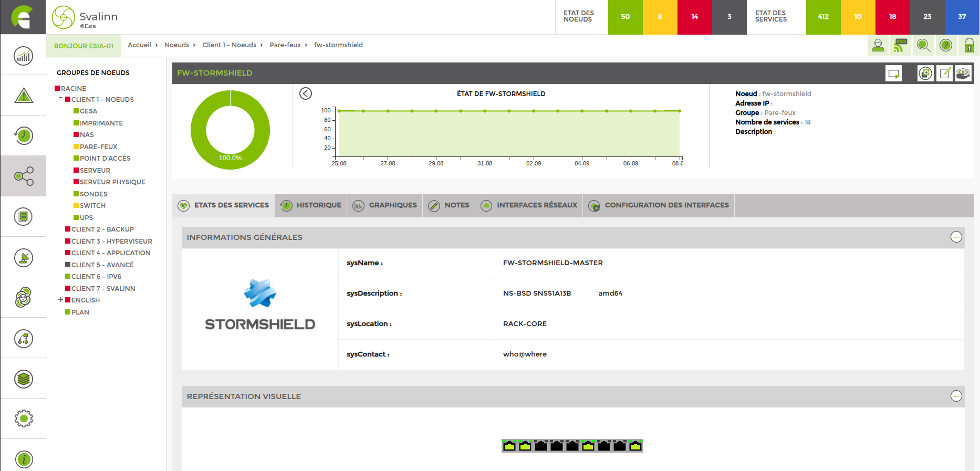Click the back arrow beside the state chart
Screen dimensions: 980x471
[x=306, y=93]
